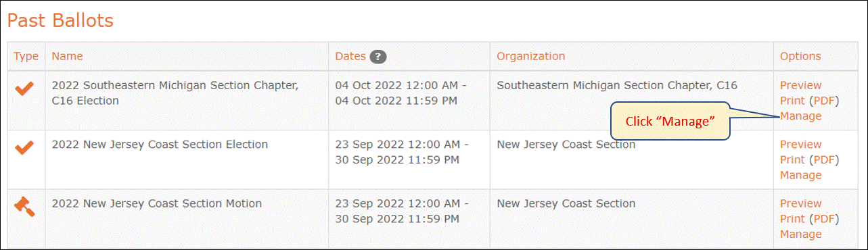Print the New Jersey Coast Section Motion
The image size is (868, 250).
tap(793, 219)
